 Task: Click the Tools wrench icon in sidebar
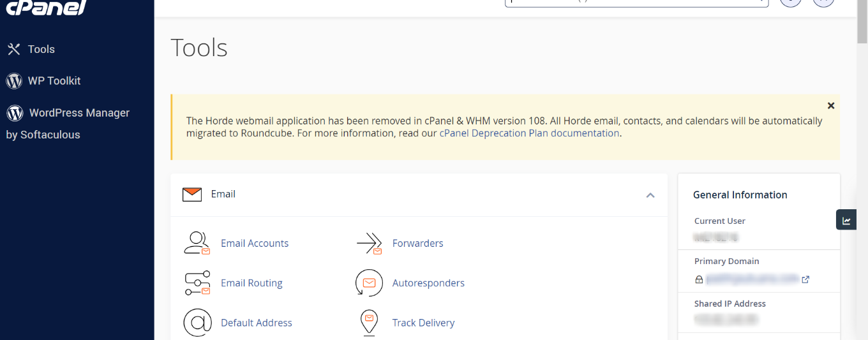tap(14, 49)
